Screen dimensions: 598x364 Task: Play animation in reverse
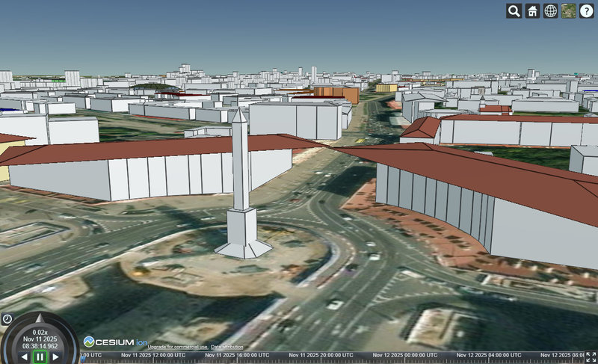(24, 357)
